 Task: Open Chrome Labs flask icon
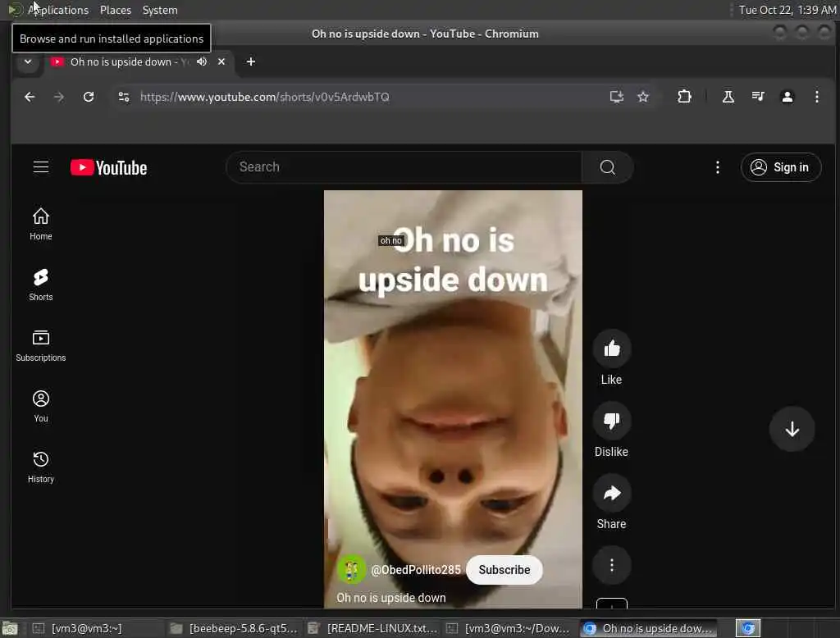point(728,97)
